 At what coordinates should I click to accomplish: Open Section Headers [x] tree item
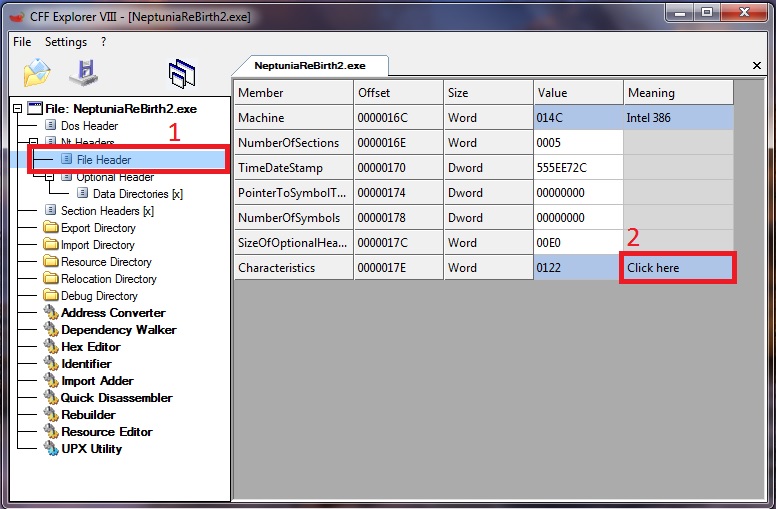(x=107, y=210)
